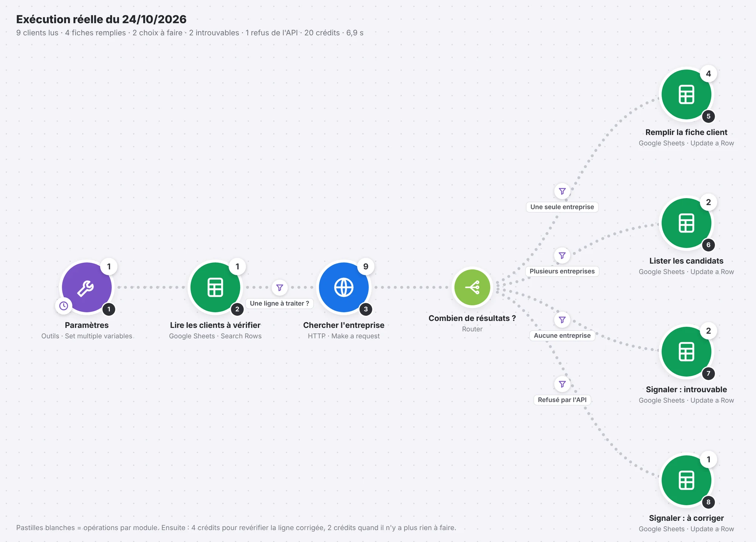The height and width of the screenshot is (542, 756).
Task: Click the 'Une ligne à traiter ?' filter label
Action: tap(279, 303)
